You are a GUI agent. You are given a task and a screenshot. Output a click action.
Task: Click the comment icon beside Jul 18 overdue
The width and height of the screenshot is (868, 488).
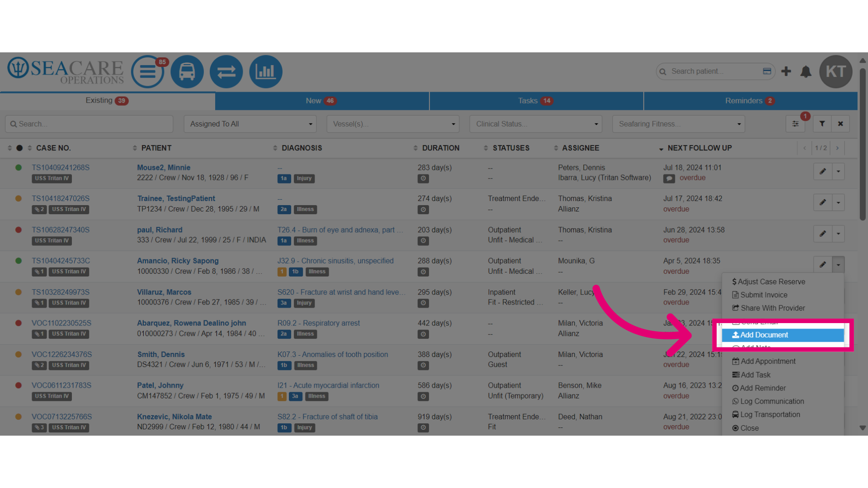coord(669,178)
